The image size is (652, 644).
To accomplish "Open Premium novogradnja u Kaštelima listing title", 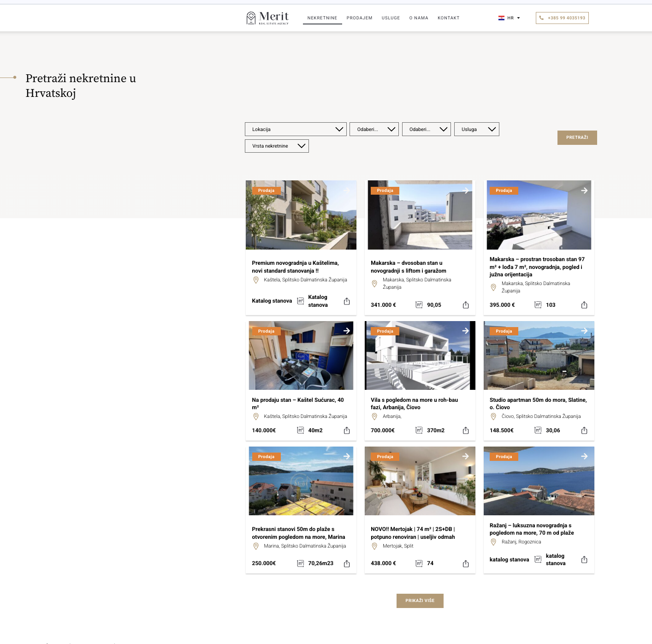I will 296,267.
